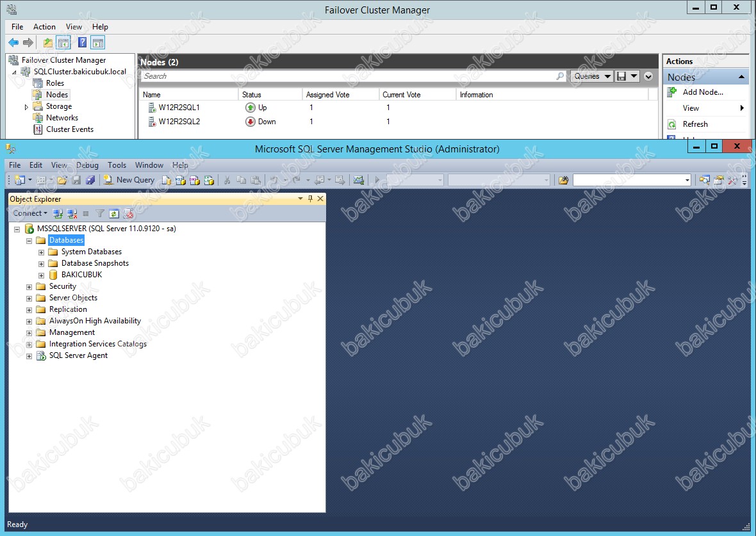Image resolution: width=756 pixels, height=536 pixels.
Task: Select Networks in the cluster tree
Action: [62, 118]
